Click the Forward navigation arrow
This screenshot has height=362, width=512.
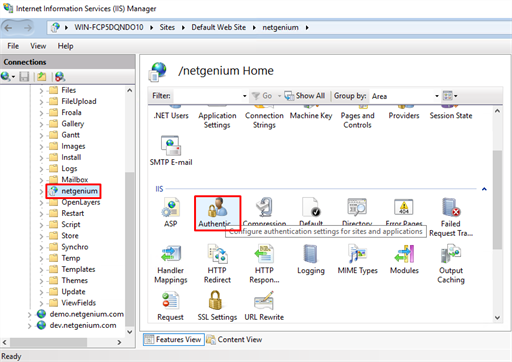[x=28, y=28]
